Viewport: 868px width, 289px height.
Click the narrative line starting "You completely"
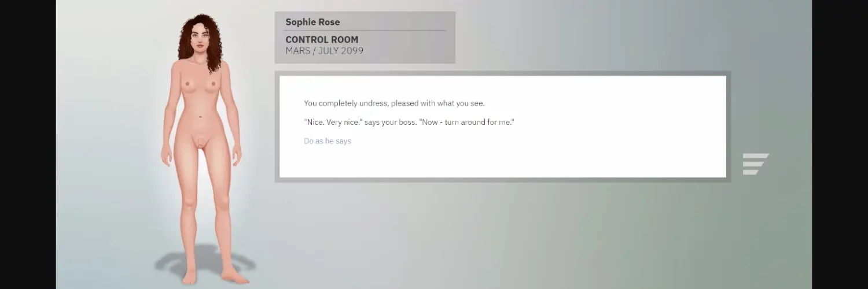[x=393, y=103]
